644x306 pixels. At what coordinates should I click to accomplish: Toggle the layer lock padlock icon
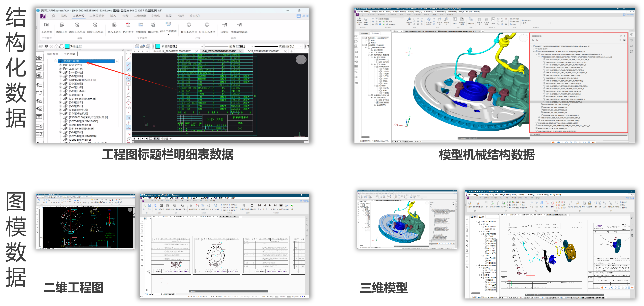(x=56, y=46)
